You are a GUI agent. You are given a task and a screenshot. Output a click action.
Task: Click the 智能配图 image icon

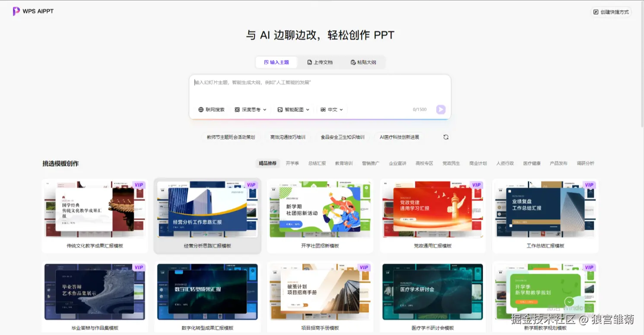pos(279,109)
